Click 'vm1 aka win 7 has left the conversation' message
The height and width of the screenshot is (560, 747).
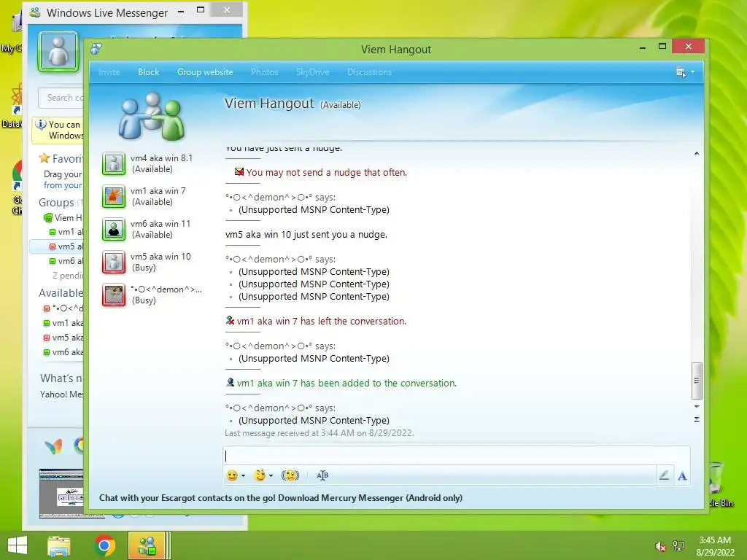(322, 322)
